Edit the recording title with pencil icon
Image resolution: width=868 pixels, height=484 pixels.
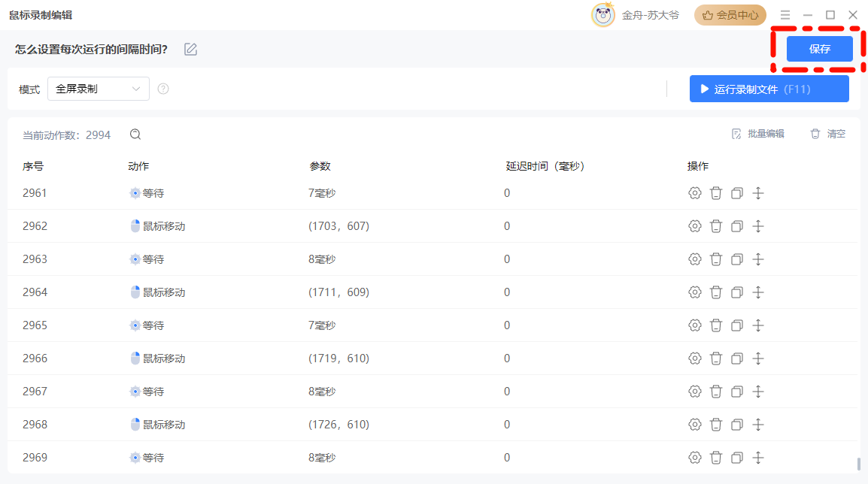pos(191,50)
